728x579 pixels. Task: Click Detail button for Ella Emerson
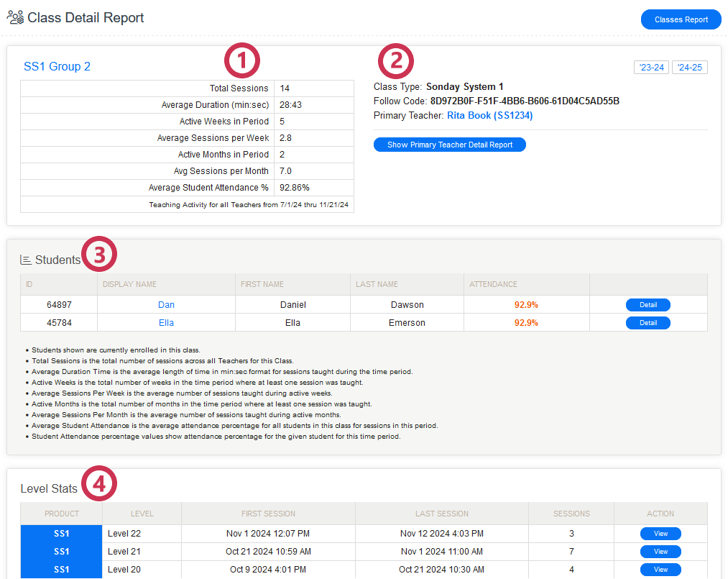tap(648, 323)
